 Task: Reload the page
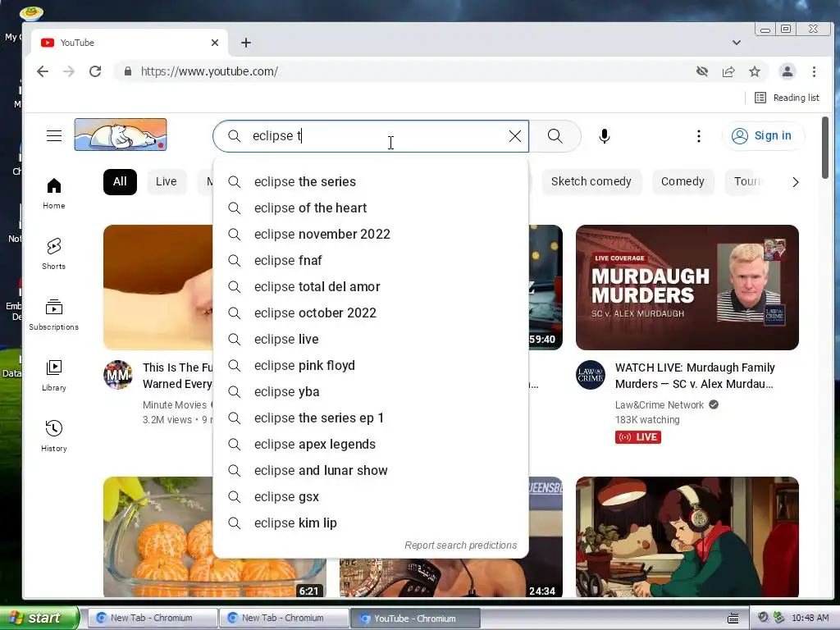(95, 71)
